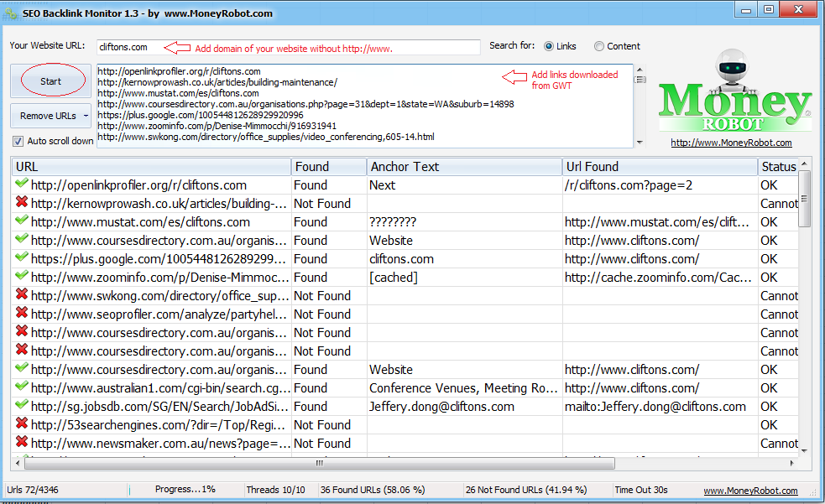Click the Your Website URL input field
This screenshot has width=825, height=504.
288,47
